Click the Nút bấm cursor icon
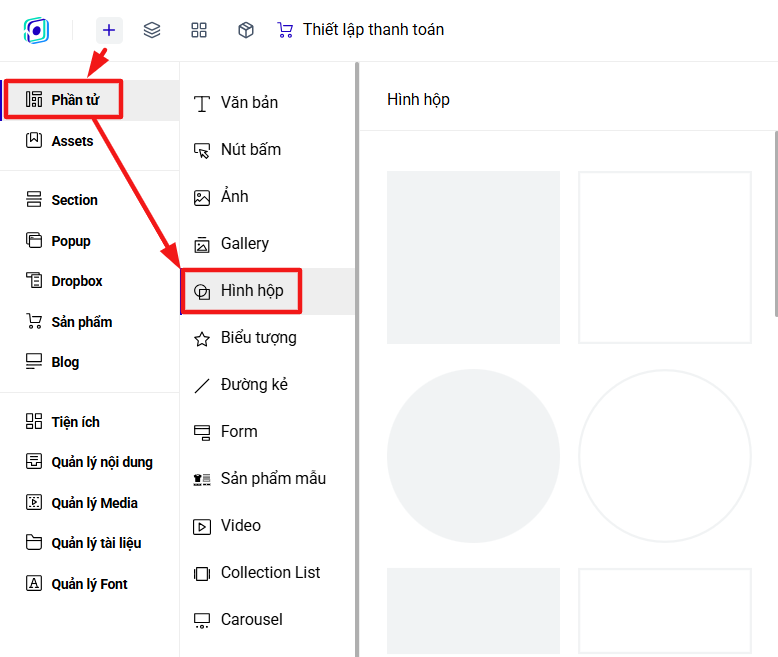This screenshot has width=778, height=657. [201, 150]
